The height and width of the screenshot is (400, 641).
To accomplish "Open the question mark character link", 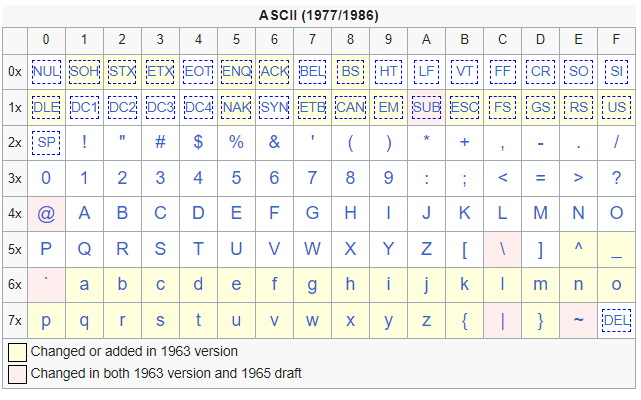I will 616,178.
